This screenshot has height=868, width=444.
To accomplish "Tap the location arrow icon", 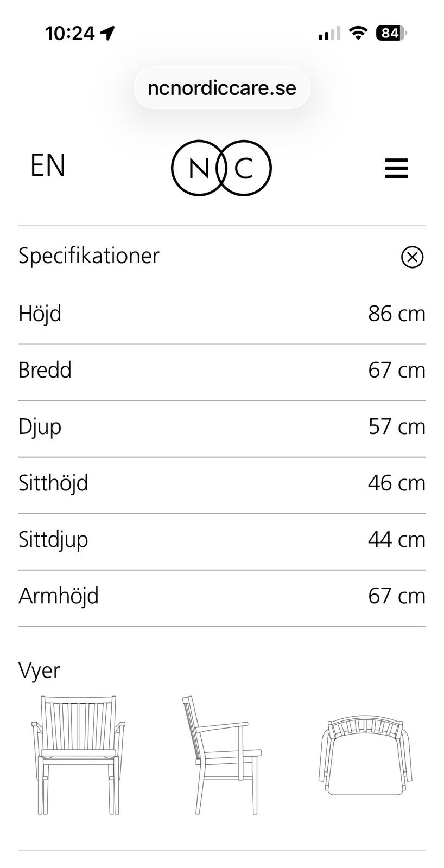I will click(x=107, y=34).
